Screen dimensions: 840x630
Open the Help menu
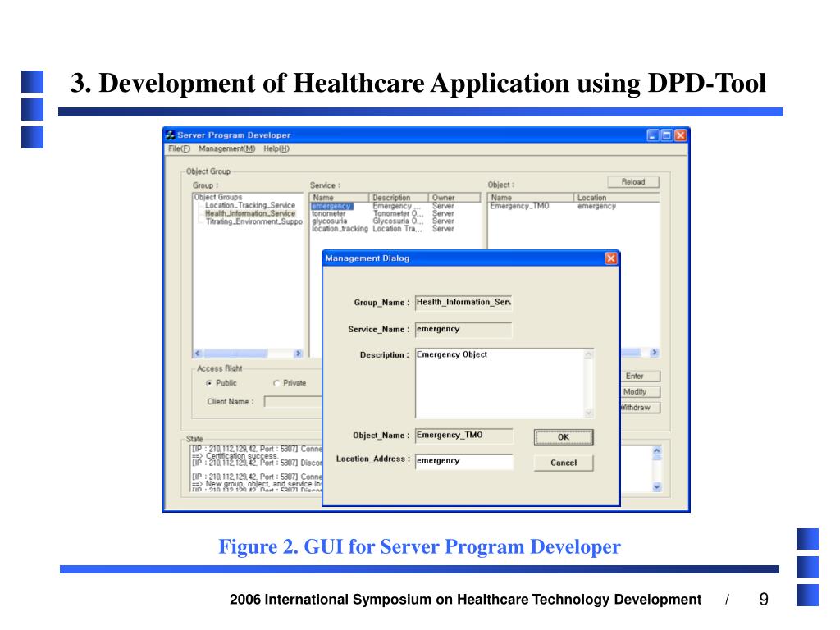tap(276, 149)
